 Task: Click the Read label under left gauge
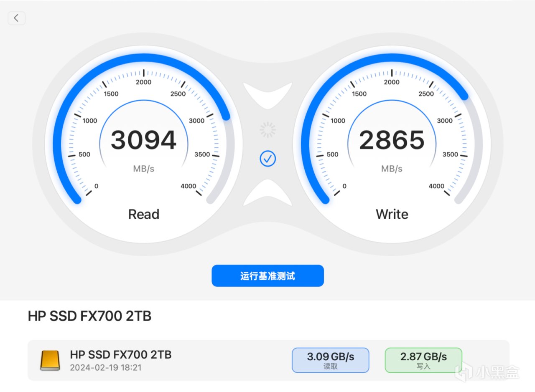point(143,214)
